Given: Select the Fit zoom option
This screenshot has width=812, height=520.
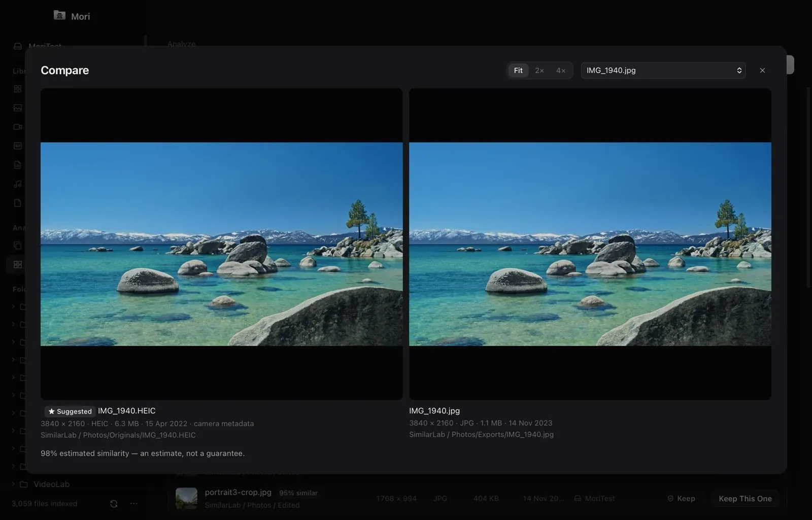Looking at the screenshot, I should [518, 71].
